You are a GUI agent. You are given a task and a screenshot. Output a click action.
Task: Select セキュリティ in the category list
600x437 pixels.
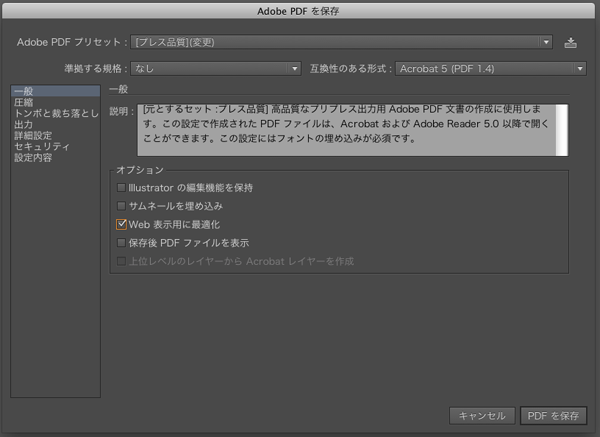tap(55, 147)
